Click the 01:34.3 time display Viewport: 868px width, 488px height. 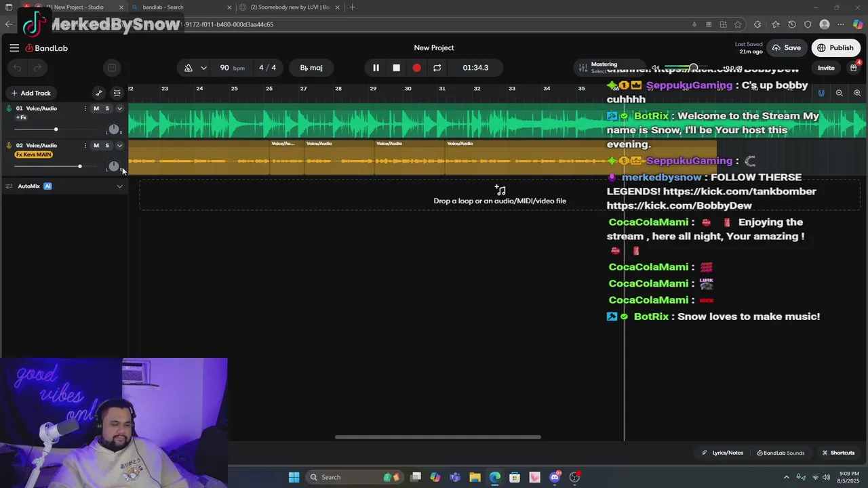pyautogui.click(x=475, y=68)
